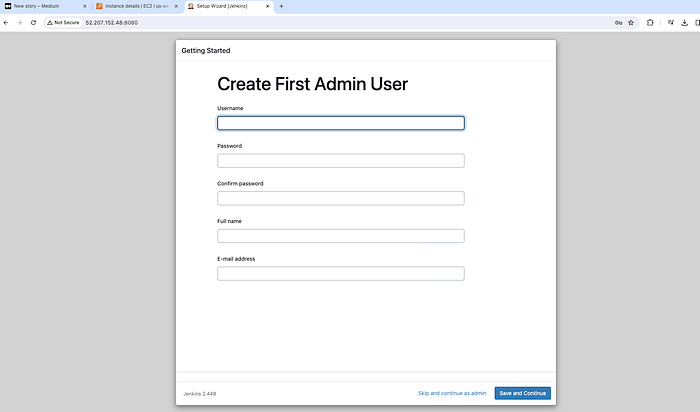The height and width of the screenshot is (412, 700).
Task: Reload the Jenkins setup page
Action: coord(33,22)
